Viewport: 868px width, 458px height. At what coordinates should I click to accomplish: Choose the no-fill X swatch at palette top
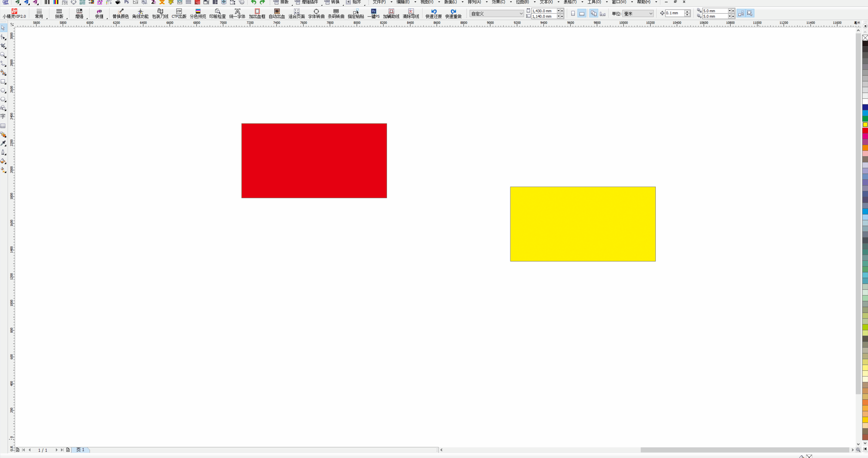pos(865,38)
